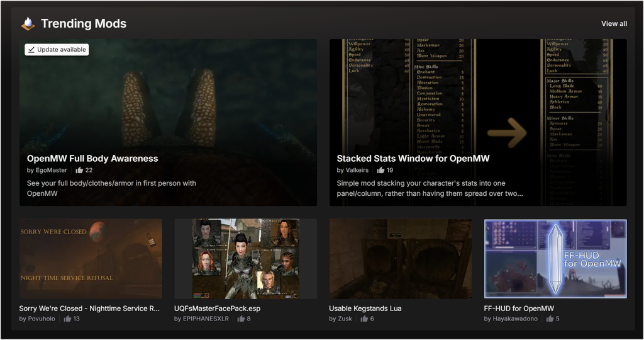Screen dimensions: 644x340
Task: Click thumbs-up icon on Stacked Stats Window
Action: click(x=380, y=170)
